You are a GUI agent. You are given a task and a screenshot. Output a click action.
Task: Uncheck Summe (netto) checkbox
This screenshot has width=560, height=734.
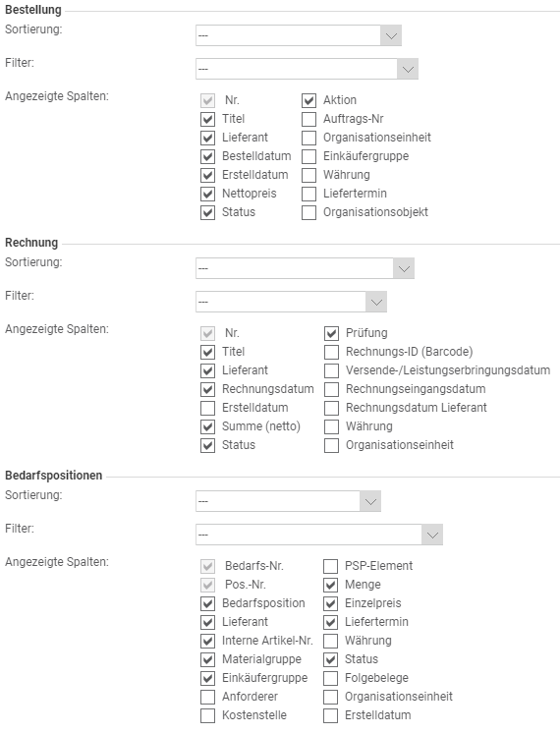207,426
